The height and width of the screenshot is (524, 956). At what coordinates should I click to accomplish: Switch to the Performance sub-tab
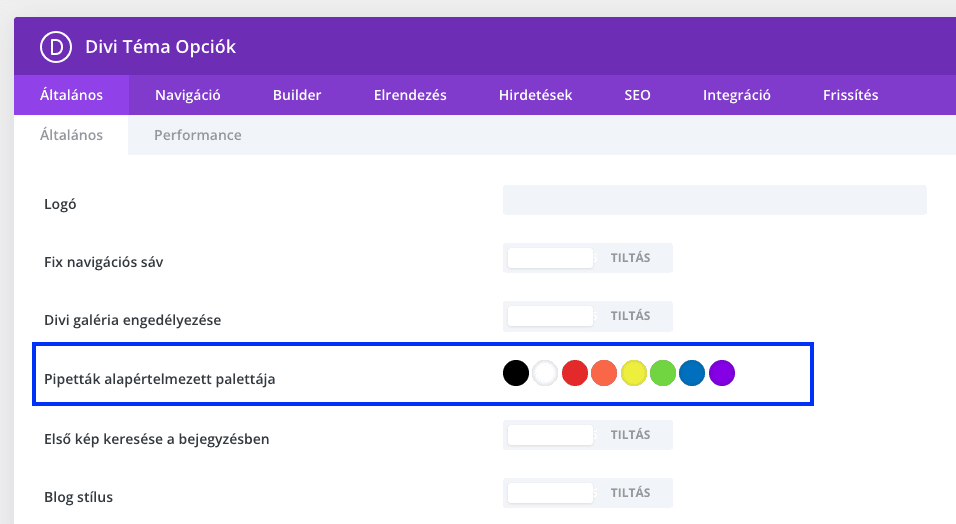[x=198, y=135]
